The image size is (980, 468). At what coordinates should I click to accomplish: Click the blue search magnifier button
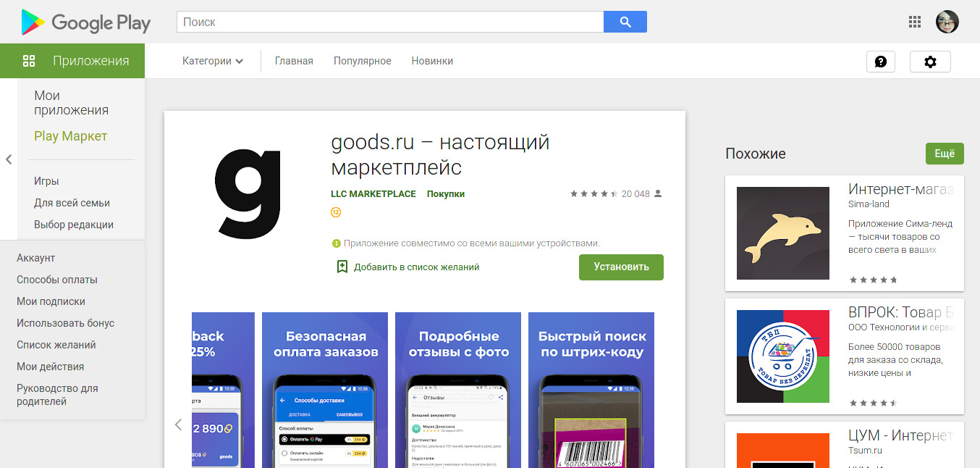coord(625,22)
